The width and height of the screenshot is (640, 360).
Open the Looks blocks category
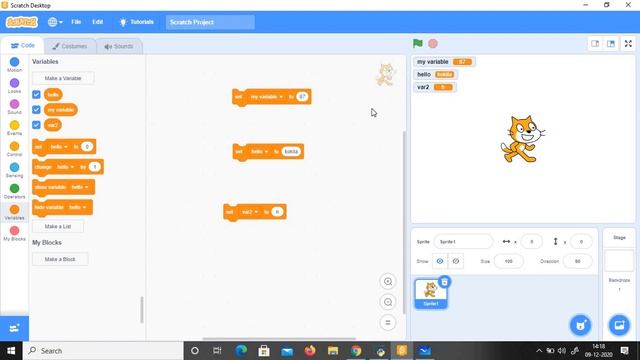(x=14, y=86)
